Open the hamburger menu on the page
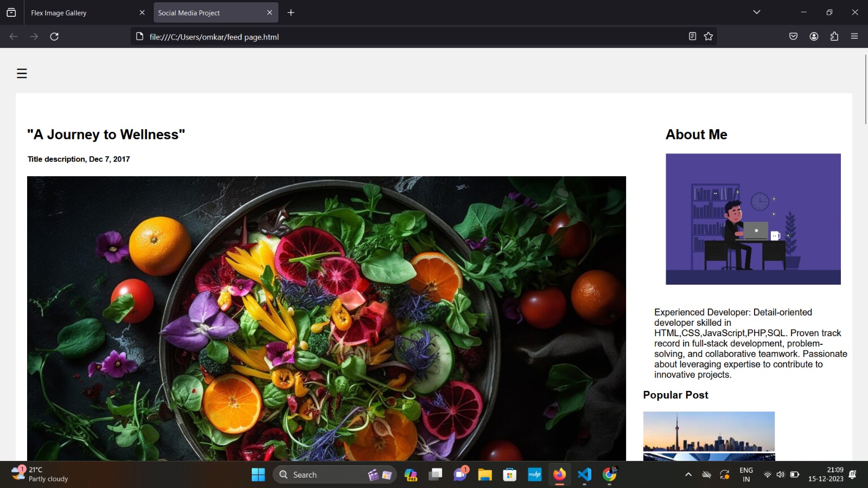Screen dimensions: 868x488 [x=22, y=74]
